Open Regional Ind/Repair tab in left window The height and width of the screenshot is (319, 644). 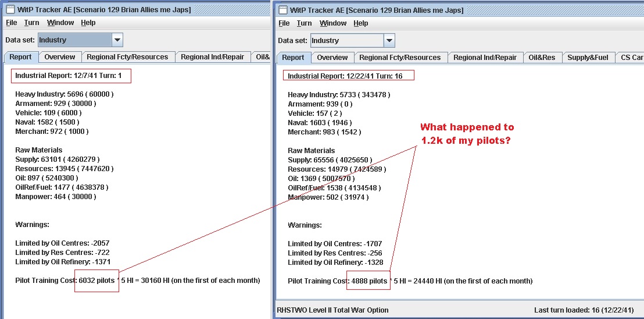click(x=212, y=56)
